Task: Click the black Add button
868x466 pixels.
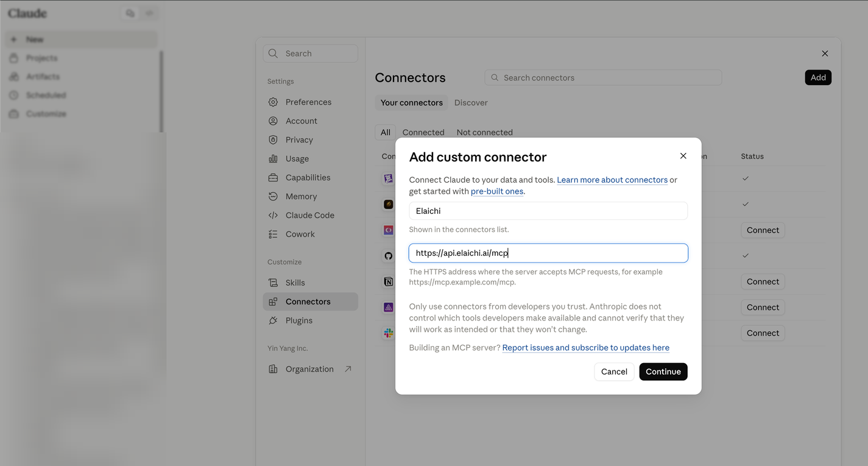Action: [818, 77]
